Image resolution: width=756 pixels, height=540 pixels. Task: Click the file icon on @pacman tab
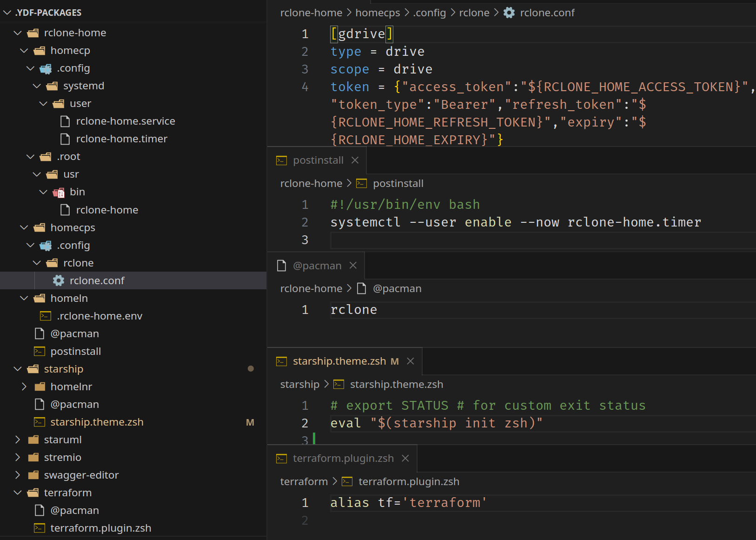[x=281, y=266]
